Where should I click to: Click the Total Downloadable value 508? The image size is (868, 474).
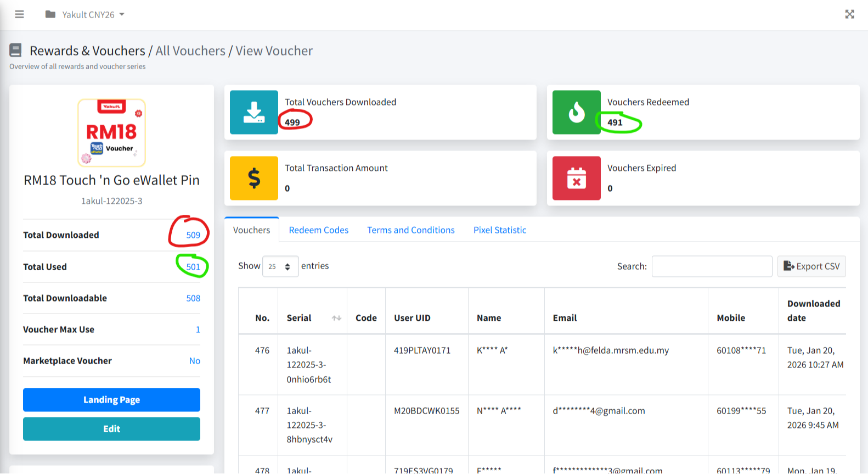tap(193, 298)
